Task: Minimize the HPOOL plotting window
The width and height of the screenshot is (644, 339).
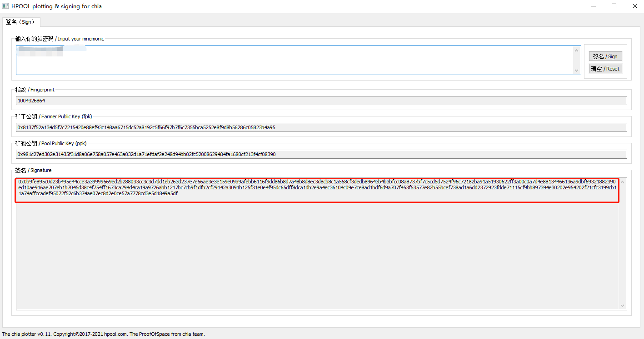Action: point(594,6)
